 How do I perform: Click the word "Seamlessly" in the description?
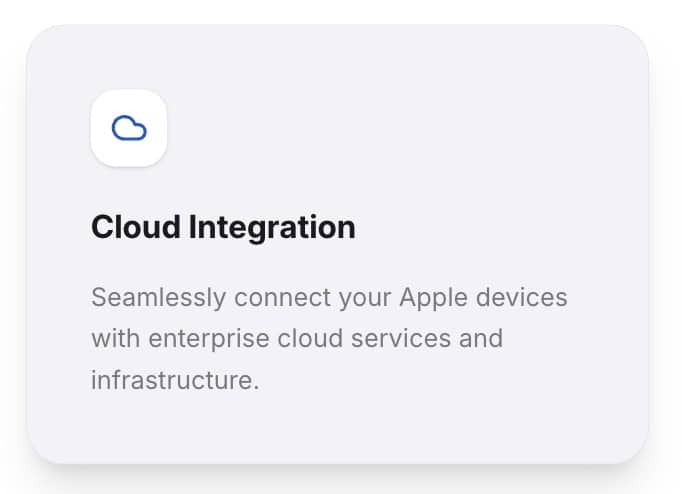(160, 298)
